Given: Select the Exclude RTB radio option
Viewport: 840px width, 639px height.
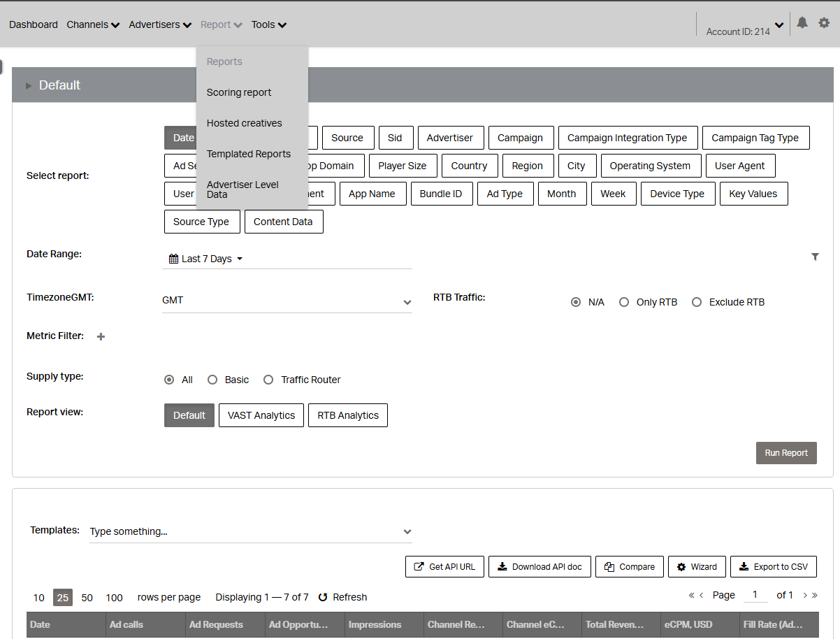Looking at the screenshot, I should (x=697, y=302).
